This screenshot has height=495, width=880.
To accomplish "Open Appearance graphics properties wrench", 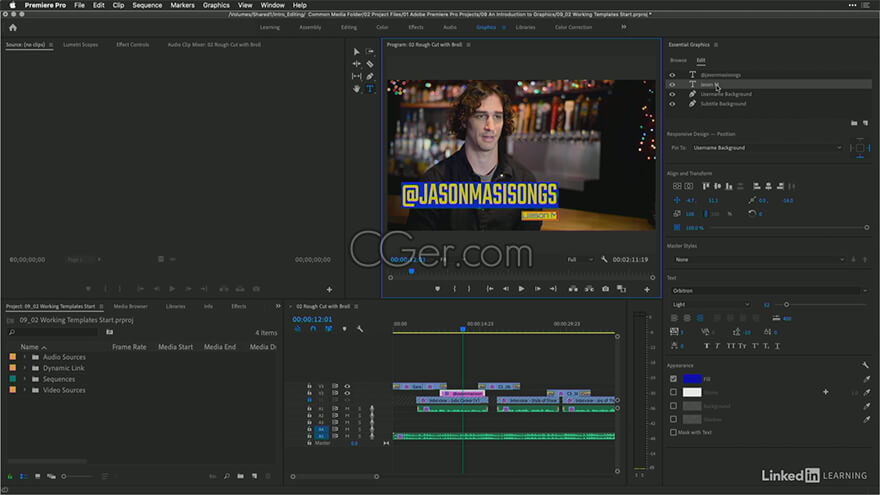I will pyautogui.click(x=865, y=365).
